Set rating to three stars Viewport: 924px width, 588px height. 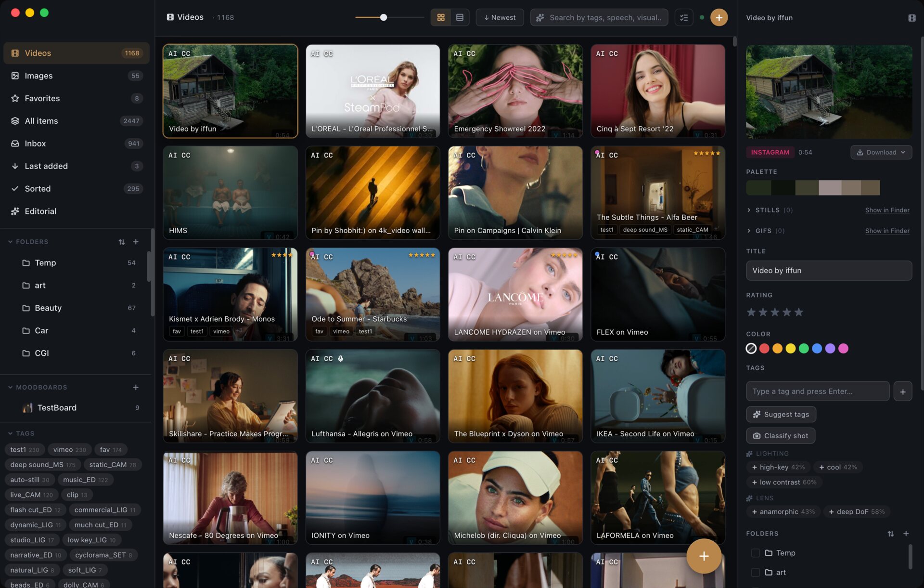point(775,312)
